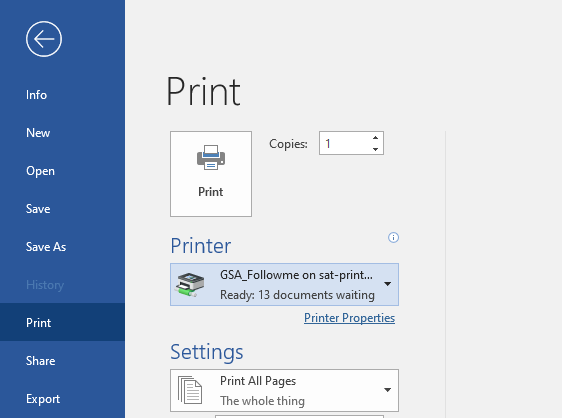Expand the Print All Pages dropdown arrow
Screen dimensions: 562x418
click(387, 390)
